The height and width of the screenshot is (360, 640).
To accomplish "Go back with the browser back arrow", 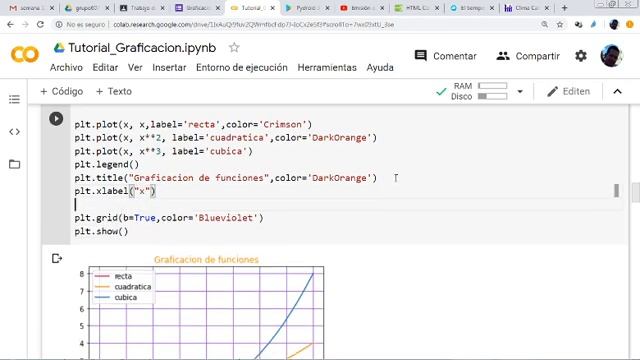I will click(x=11, y=24).
